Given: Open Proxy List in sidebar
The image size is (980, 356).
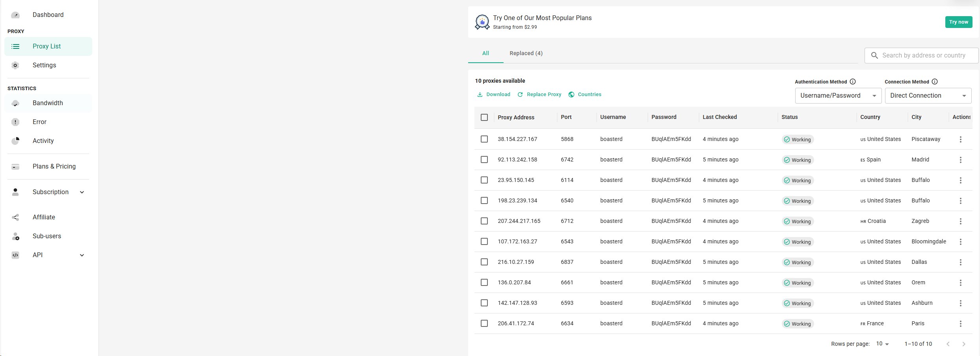Looking at the screenshot, I should coord(48,46).
